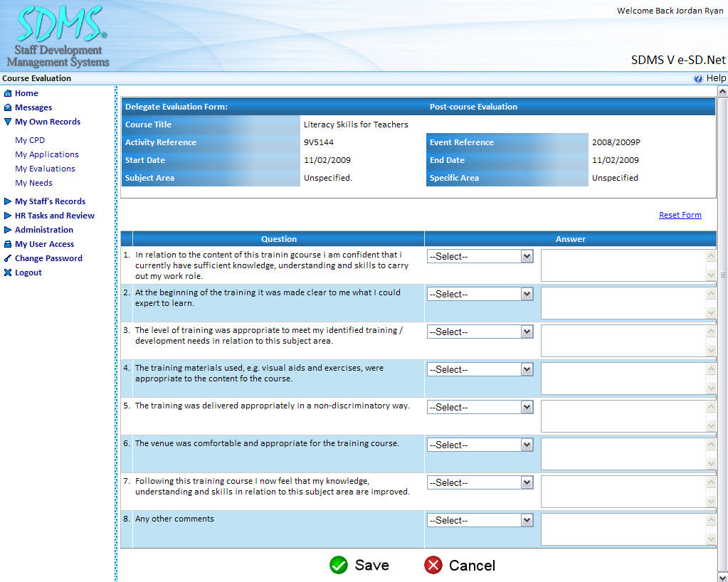Log out using the Logout link
Viewport: 728px width, 582px height.
28,273
